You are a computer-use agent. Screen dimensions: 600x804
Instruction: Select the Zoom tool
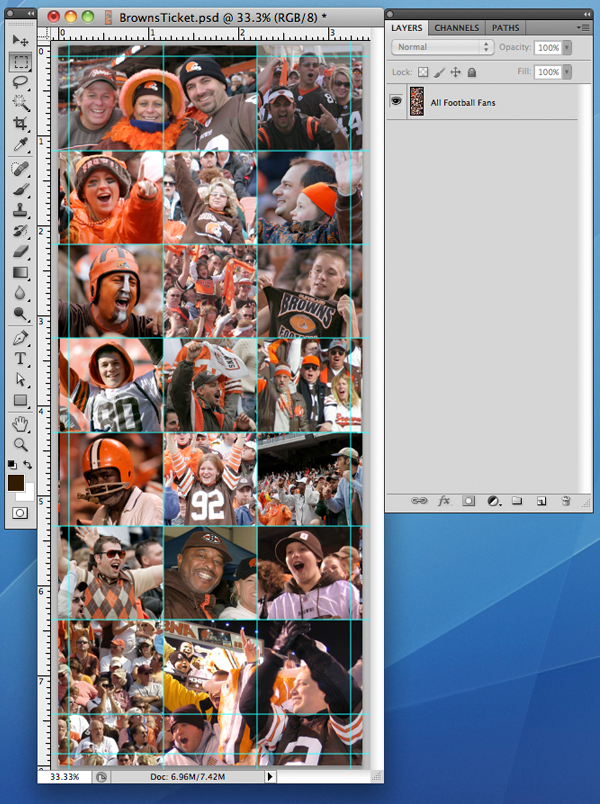pos(21,445)
